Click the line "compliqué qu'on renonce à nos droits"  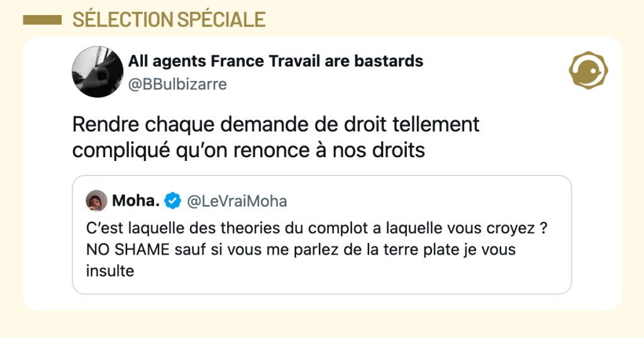248,151
